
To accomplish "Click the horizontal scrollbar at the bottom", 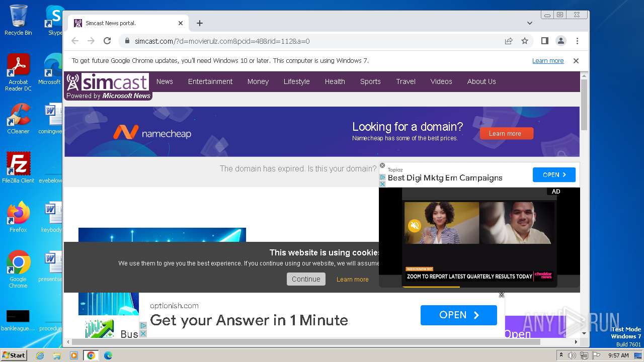I will (306, 342).
